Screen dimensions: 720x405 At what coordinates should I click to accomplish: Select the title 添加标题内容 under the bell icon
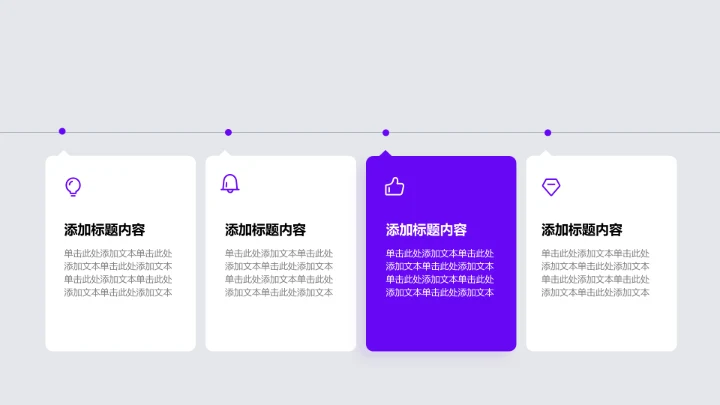(265, 230)
